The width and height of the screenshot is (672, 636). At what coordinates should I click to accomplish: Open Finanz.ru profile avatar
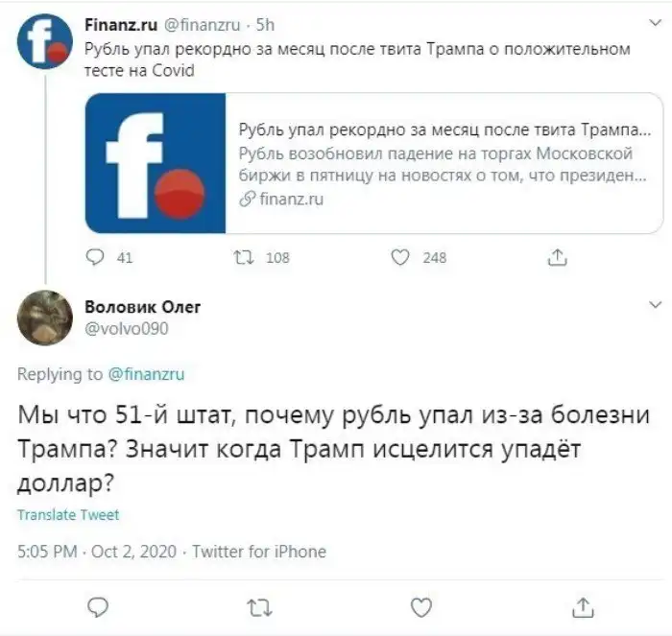tap(46, 40)
